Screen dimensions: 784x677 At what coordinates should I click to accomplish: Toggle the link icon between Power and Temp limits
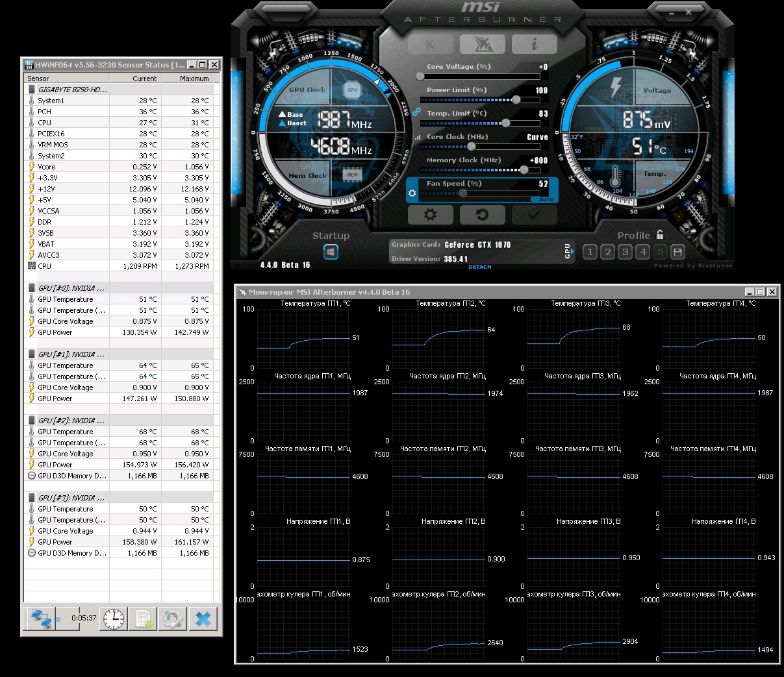(x=416, y=112)
